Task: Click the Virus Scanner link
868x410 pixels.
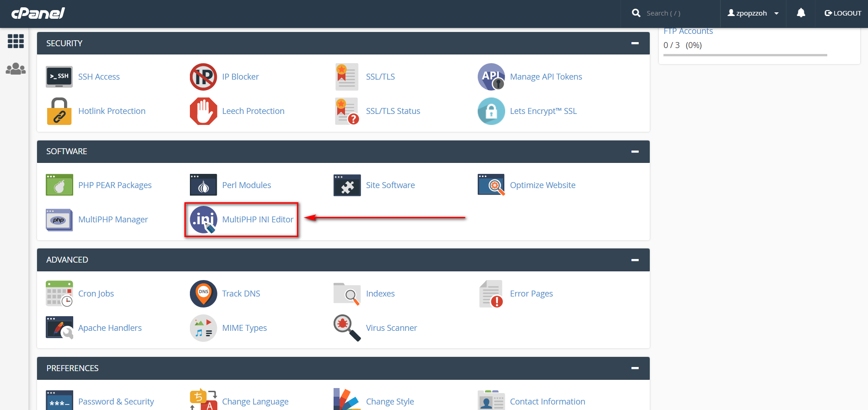Action: [x=391, y=328]
